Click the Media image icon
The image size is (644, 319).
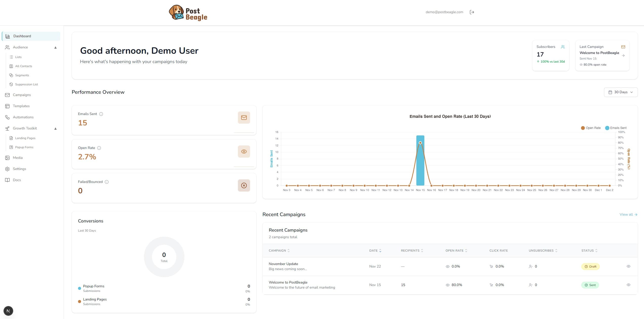click(x=7, y=158)
